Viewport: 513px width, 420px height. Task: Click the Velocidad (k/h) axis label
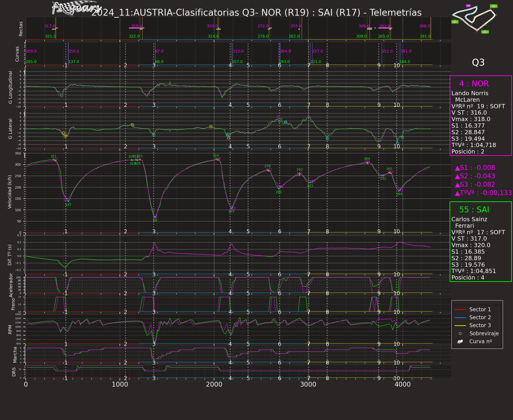10,192
